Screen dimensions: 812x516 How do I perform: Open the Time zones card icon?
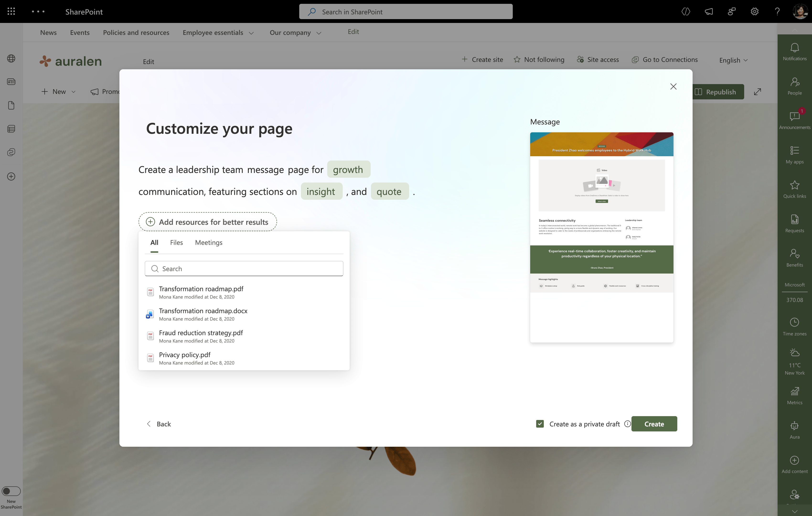tap(795, 322)
